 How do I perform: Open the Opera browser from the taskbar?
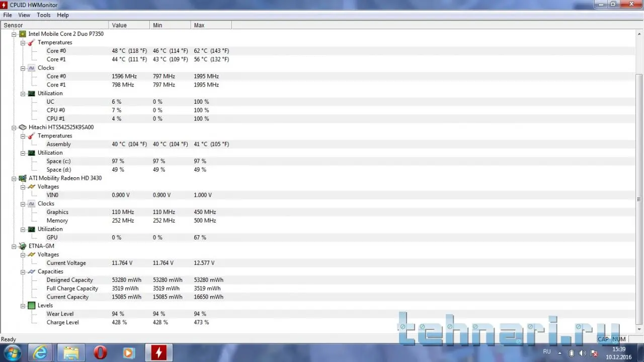[x=100, y=352]
